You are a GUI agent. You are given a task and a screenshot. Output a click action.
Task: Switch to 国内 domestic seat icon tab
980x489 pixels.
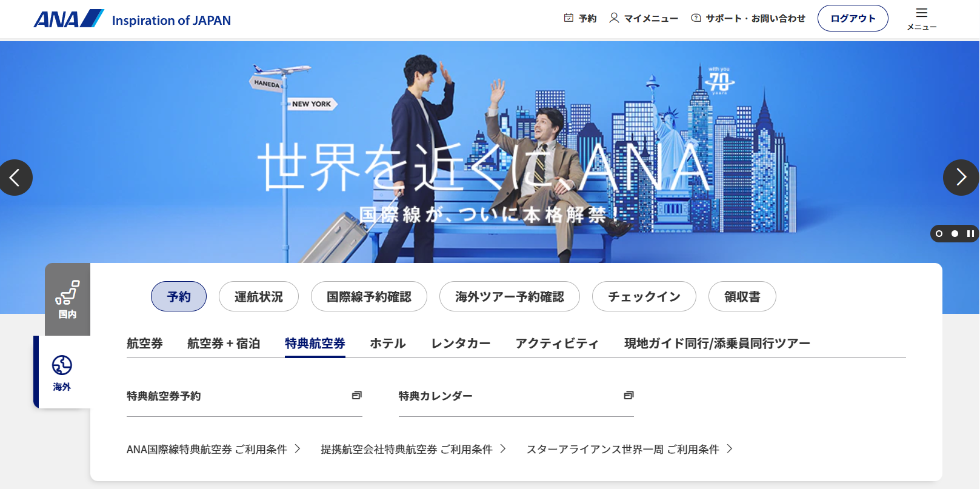coord(67,299)
